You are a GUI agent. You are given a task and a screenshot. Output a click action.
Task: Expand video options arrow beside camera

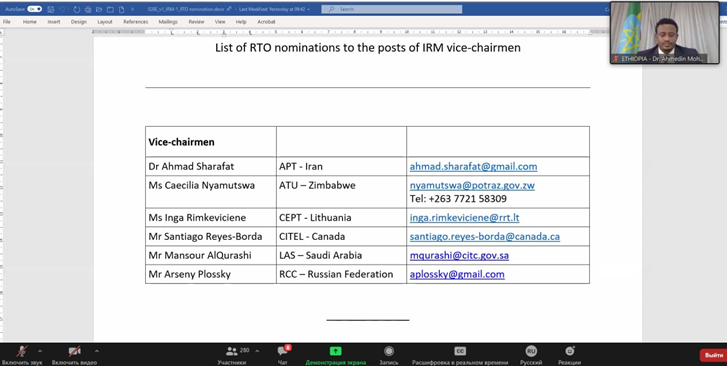coord(96,351)
